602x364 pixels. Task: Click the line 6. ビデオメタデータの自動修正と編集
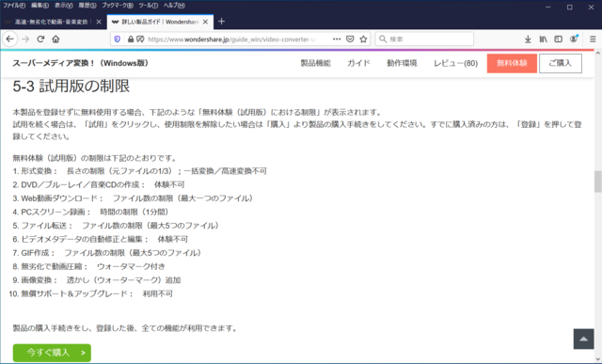[x=101, y=239]
